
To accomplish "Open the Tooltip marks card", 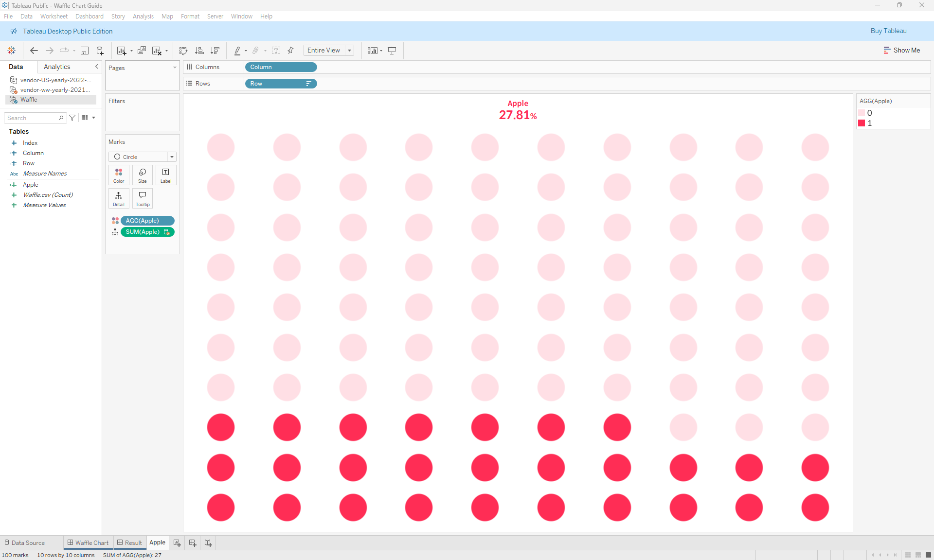I will tap(143, 198).
